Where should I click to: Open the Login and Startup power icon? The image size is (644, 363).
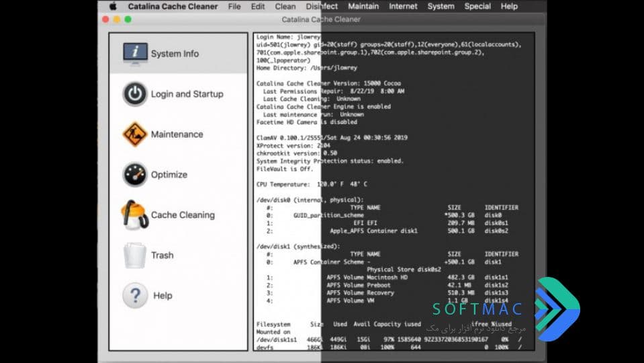135,94
